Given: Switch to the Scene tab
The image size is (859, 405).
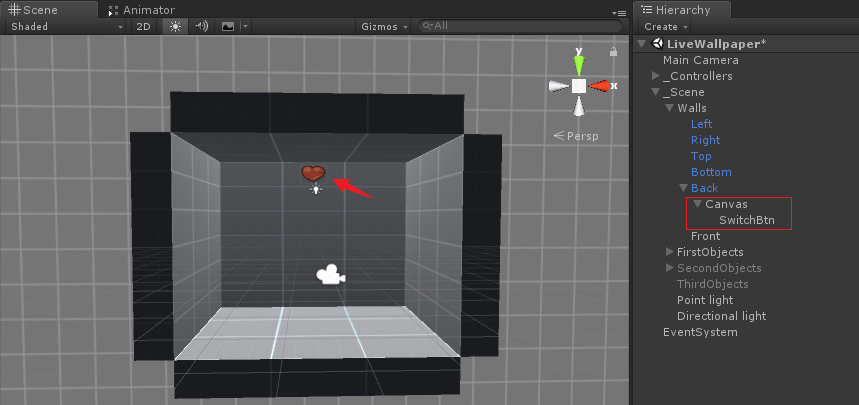Looking at the screenshot, I should click(49, 10).
